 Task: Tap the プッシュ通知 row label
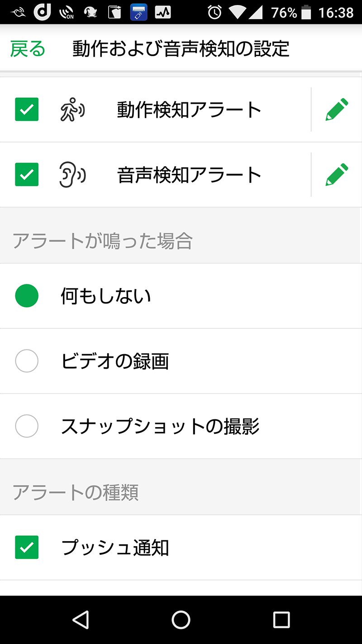115,548
